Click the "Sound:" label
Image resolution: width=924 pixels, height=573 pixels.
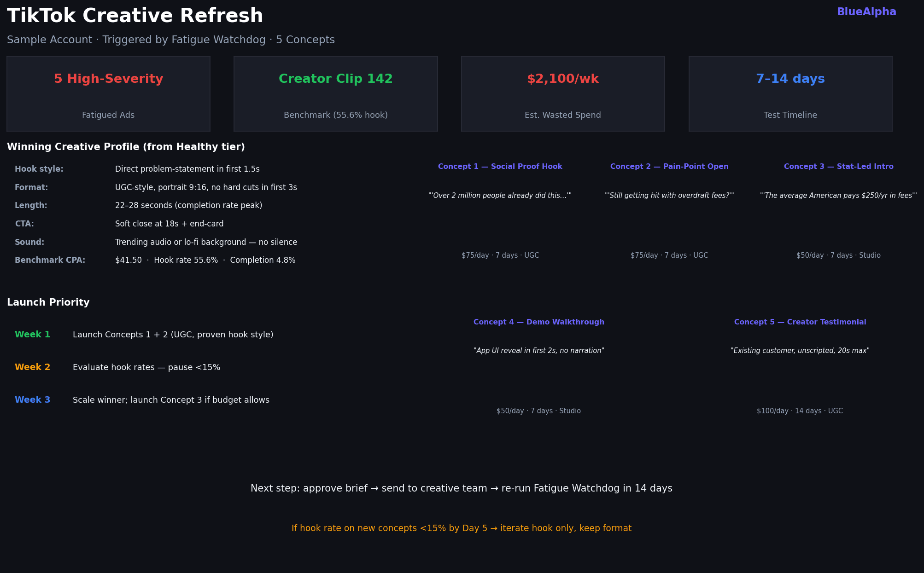[x=29, y=243]
